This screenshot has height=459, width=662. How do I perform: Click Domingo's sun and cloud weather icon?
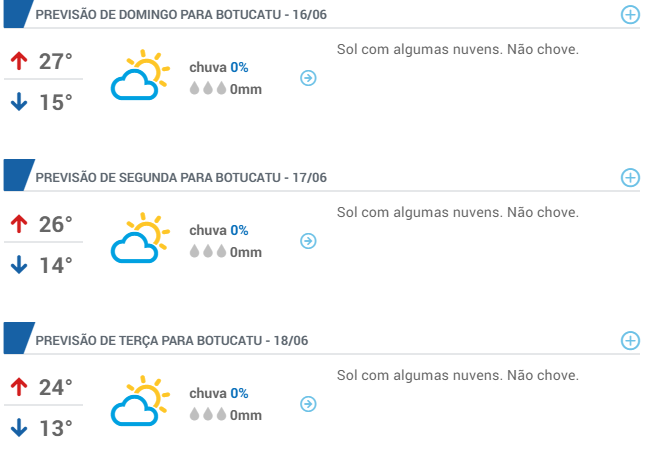[x=140, y=75]
